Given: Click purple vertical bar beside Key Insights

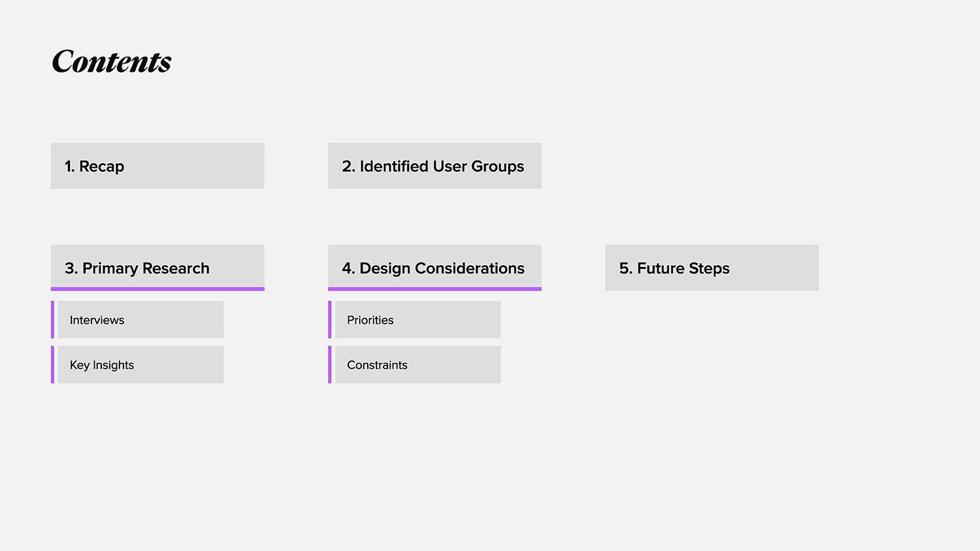Looking at the screenshot, I should click(52, 365).
